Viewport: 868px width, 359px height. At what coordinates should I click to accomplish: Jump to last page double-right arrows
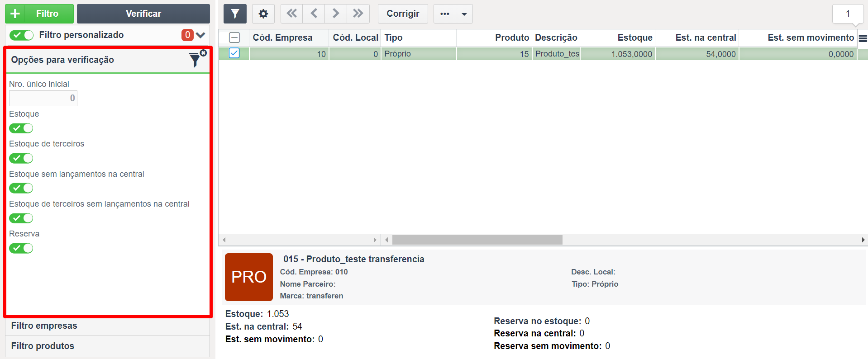point(358,14)
